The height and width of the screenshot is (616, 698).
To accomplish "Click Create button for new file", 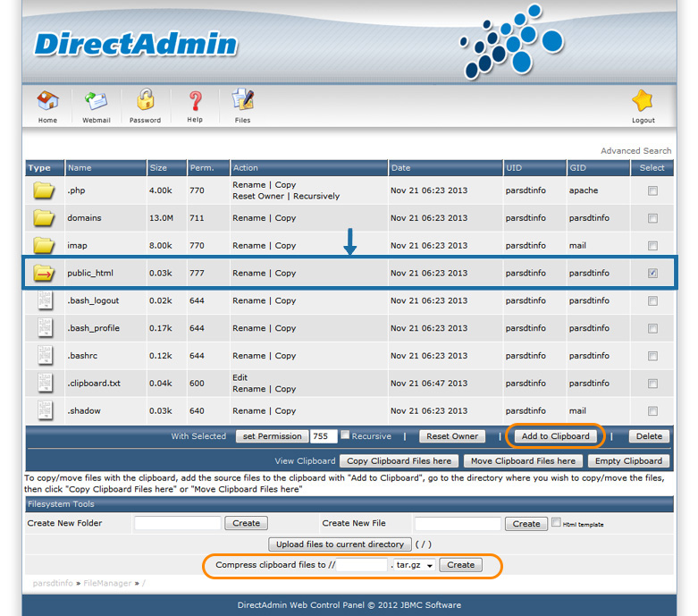I will coord(526,524).
